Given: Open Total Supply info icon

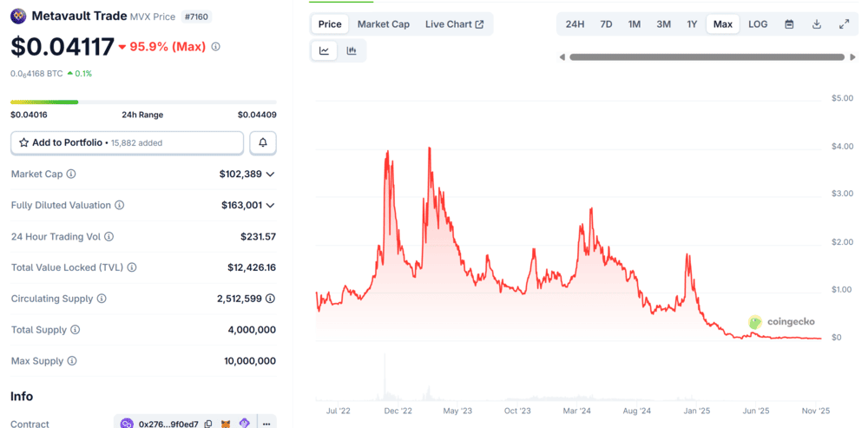Looking at the screenshot, I should point(76,329).
